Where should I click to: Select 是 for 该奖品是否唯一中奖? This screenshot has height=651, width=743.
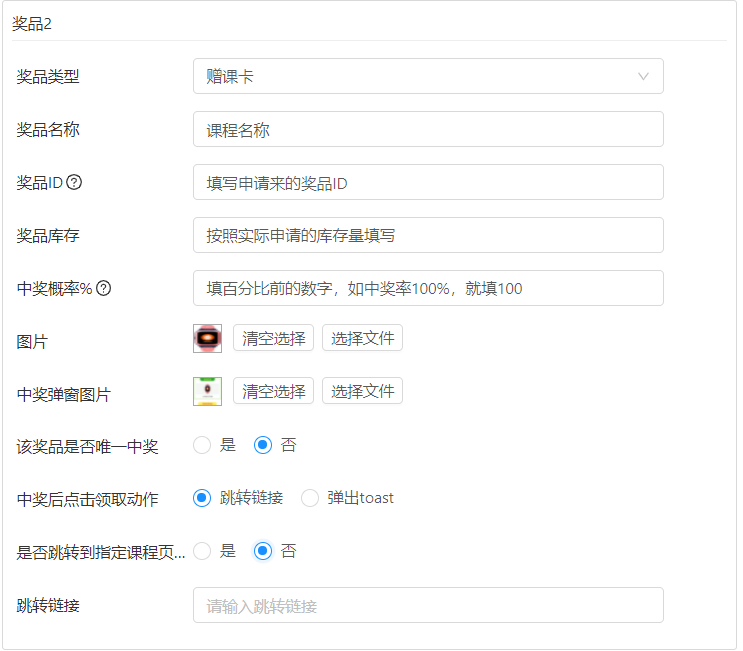pyautogui.click(x=203, y=445)
